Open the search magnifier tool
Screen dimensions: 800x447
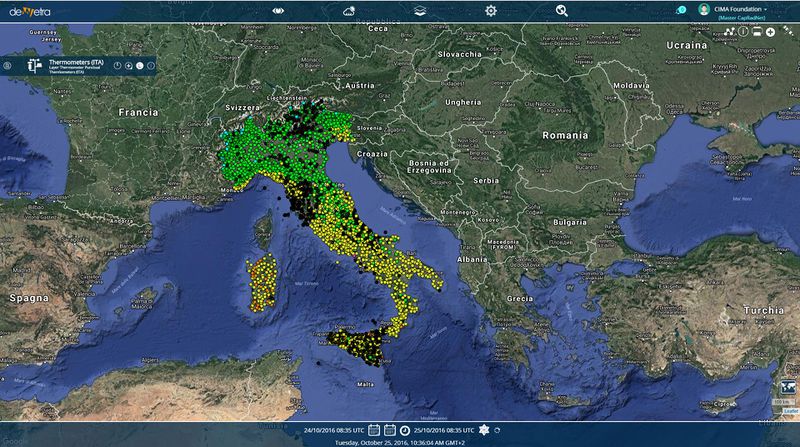coord(562,11)
